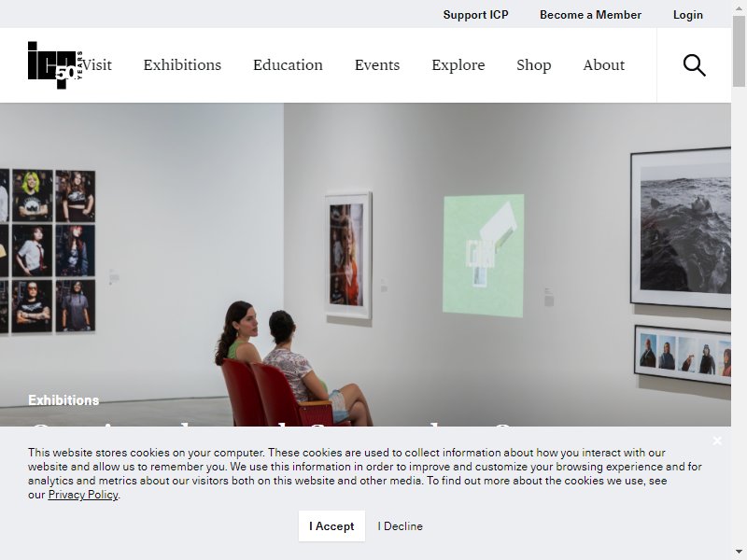Click the Exhibitions label on hero image
Viewport: 747px width, 560px height.
pos(63,400)
